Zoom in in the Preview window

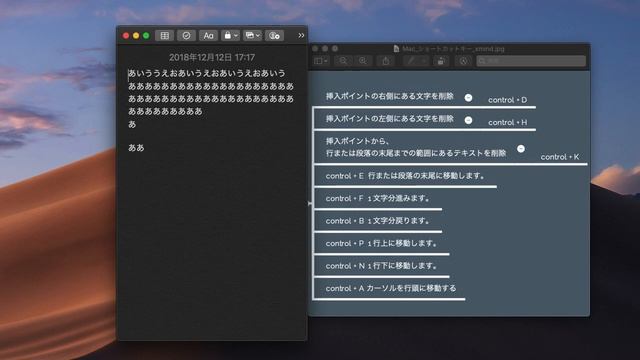[x=362, y=61]
